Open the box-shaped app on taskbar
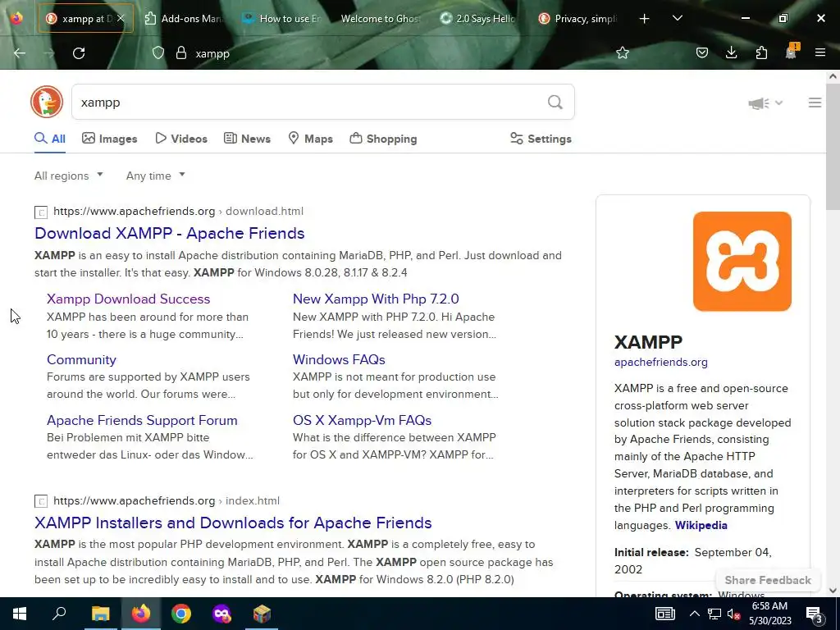 pos(262,614)
